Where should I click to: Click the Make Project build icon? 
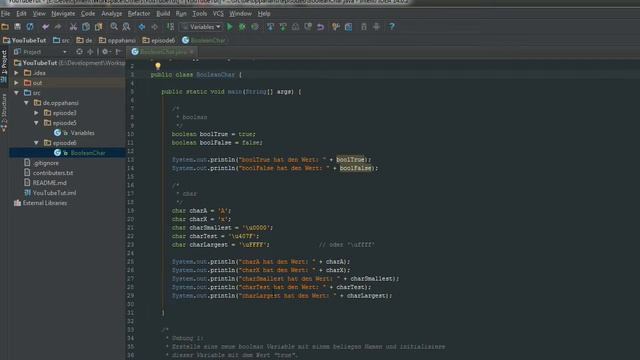[171, 27]
